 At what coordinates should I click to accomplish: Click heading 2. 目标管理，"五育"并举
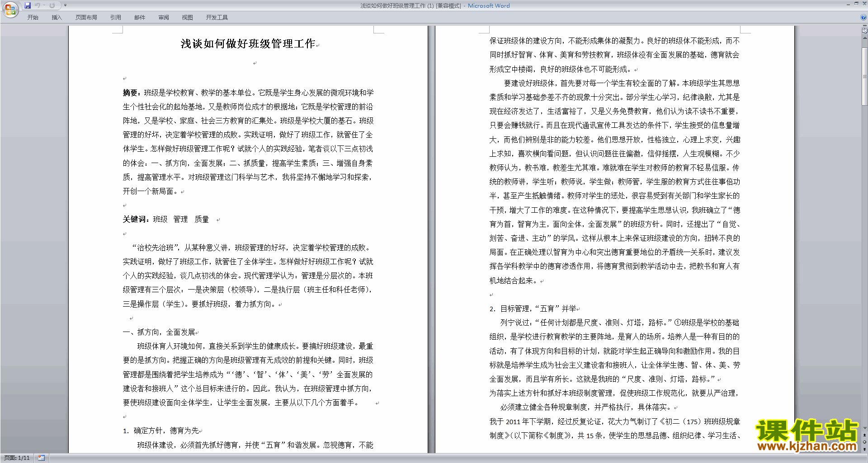(x=533, y=309)
